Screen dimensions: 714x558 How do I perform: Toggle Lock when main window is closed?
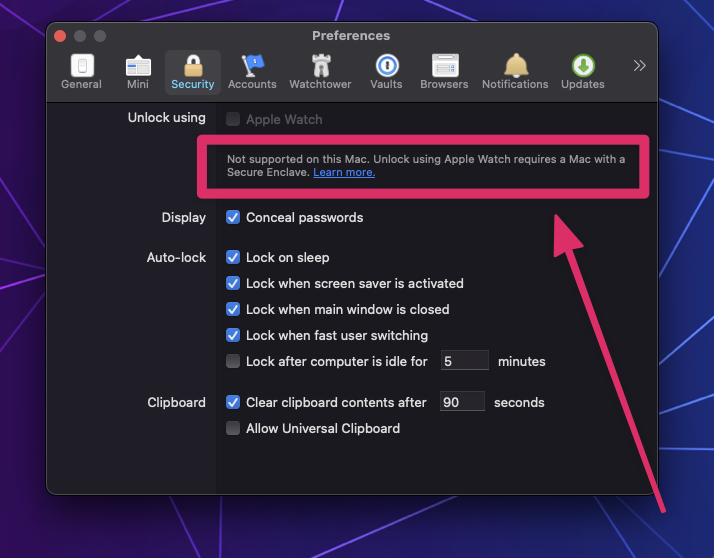pyautogui.click(x=233, y=310)
